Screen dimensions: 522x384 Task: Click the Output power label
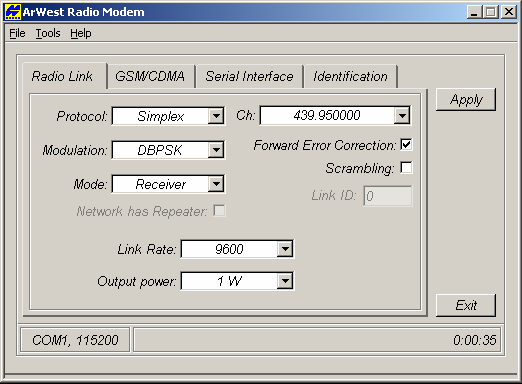[x=136, y=282]
